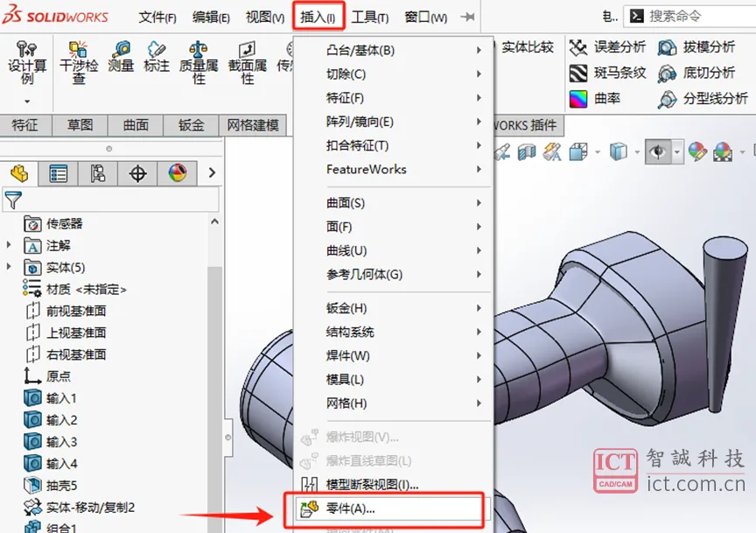Click the edit appearance color ball icon

(x=697, y=152)
